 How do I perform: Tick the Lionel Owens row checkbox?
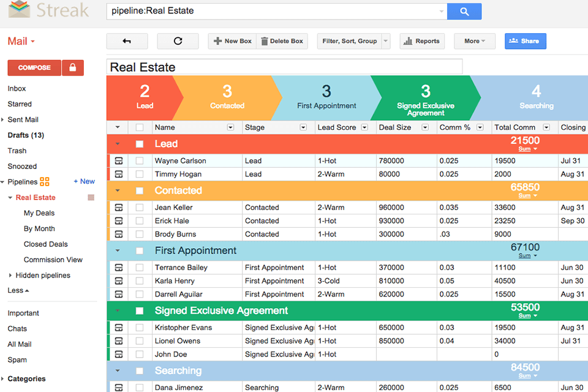tap(140, 341)
